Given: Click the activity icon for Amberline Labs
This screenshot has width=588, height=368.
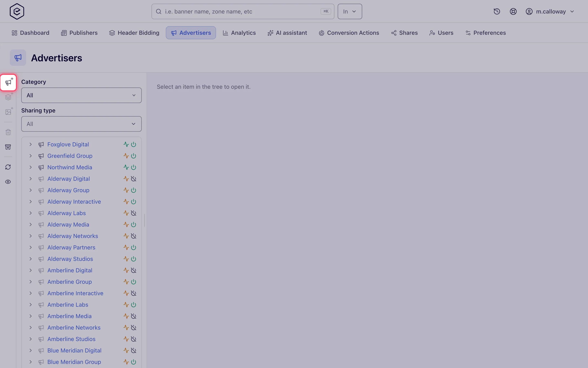Looking at the screenshot, I should [x=126, y=305].
